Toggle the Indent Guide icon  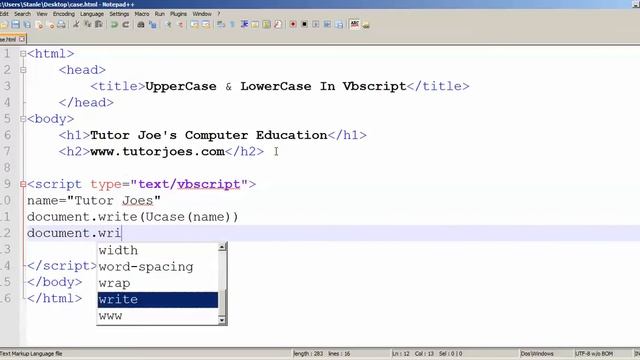(244, 24)
